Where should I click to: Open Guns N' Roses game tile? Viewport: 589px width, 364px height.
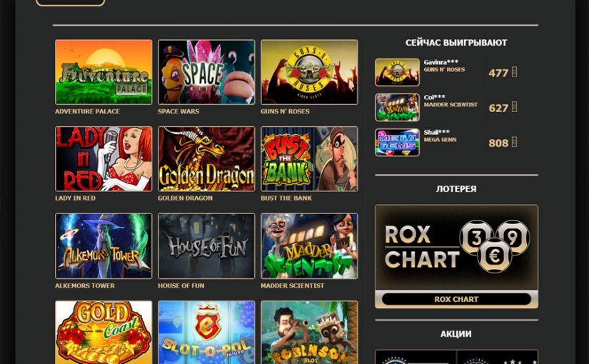click(310, 72)
